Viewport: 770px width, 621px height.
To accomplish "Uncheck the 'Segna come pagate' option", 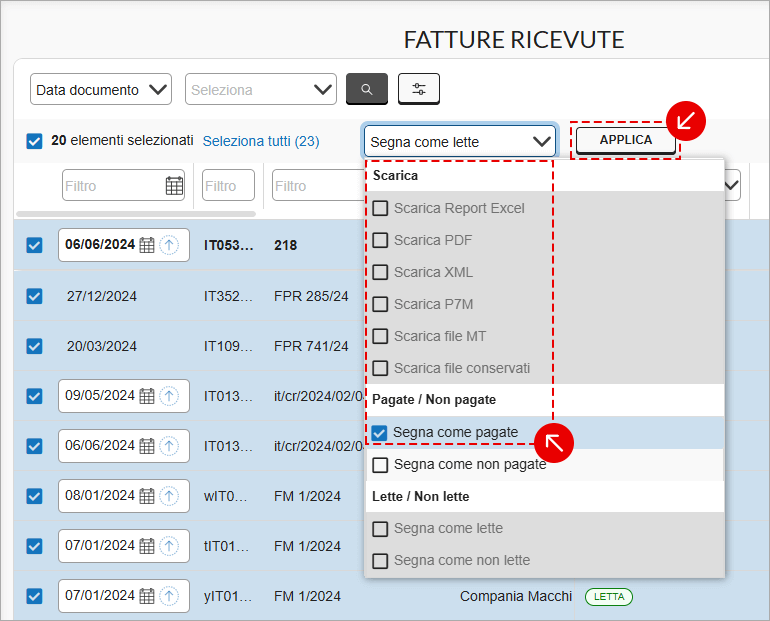I will coord(380,433).
